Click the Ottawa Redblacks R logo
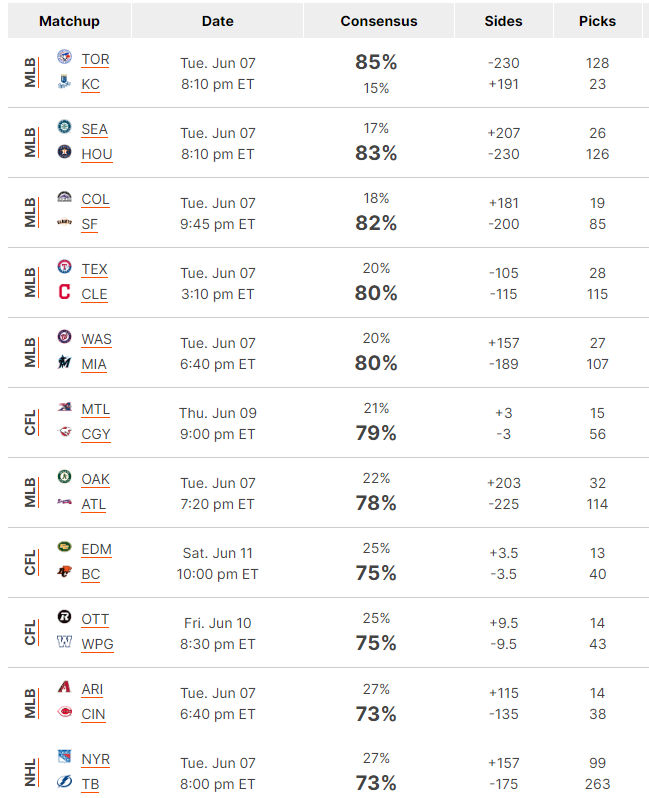 64,616
